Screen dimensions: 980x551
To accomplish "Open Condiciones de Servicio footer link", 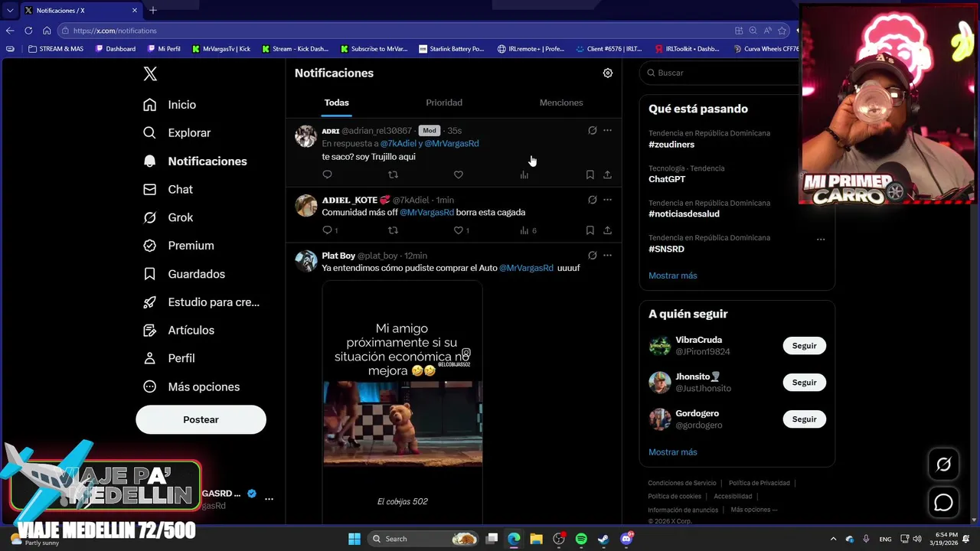I will pos(682,483).
